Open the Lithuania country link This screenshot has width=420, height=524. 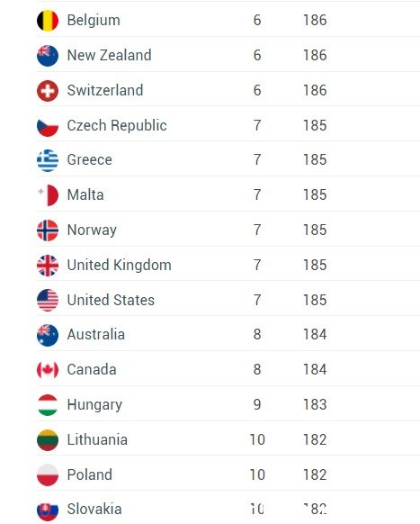(x=97, y=439)
